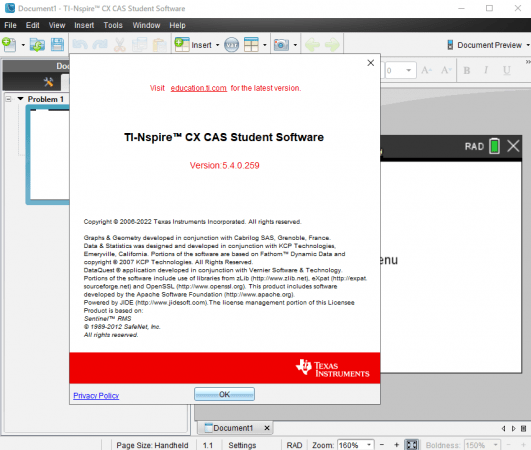Click the zoom out minus button
This screenshot has height=450, width=531.
point(382,445)
